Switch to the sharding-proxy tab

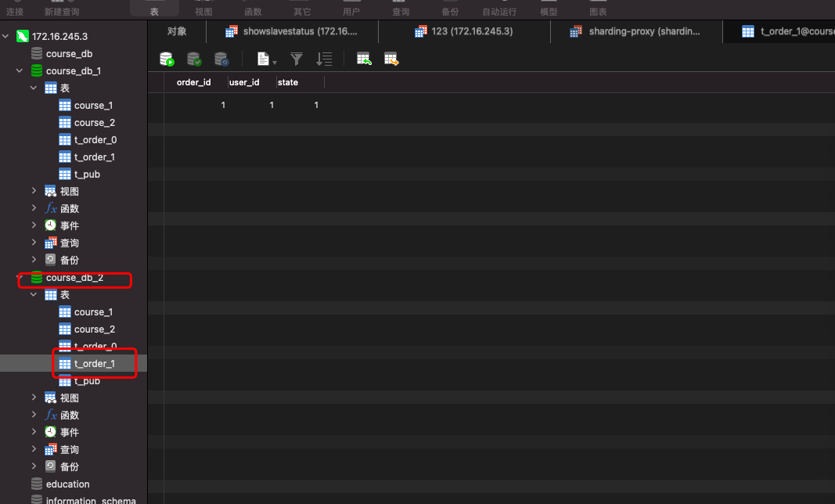coord(636,31)
